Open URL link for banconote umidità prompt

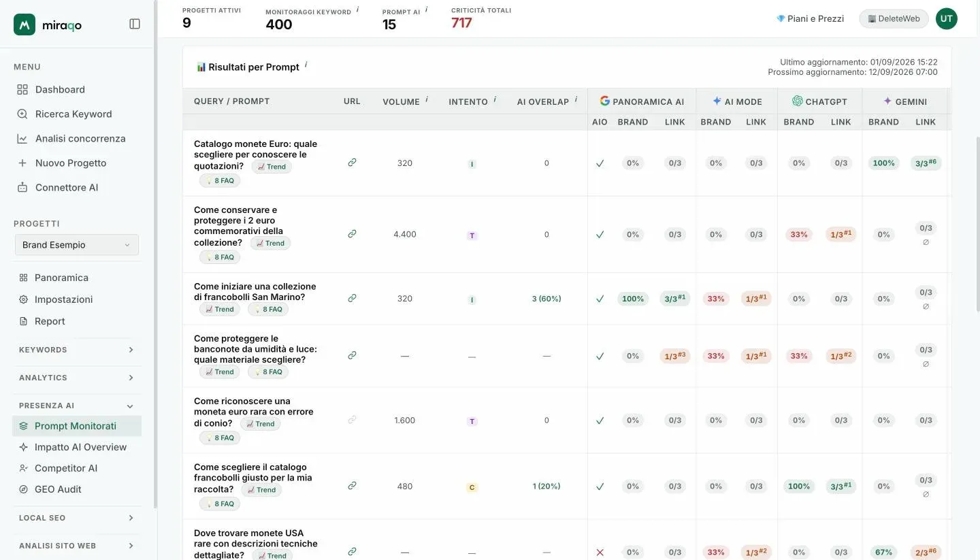click(352, 355)
